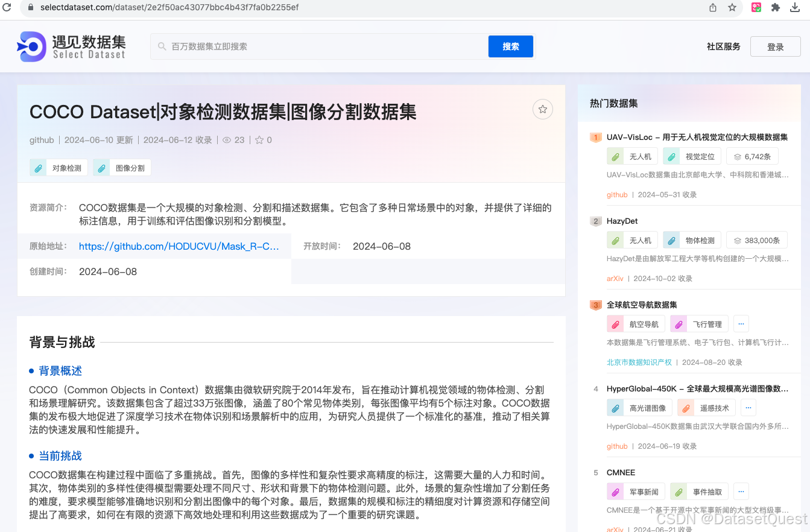The width and height of the screenshot is (810, 532).
Task: Open the 社区服务 menu
Action: (x=724, y=46)
